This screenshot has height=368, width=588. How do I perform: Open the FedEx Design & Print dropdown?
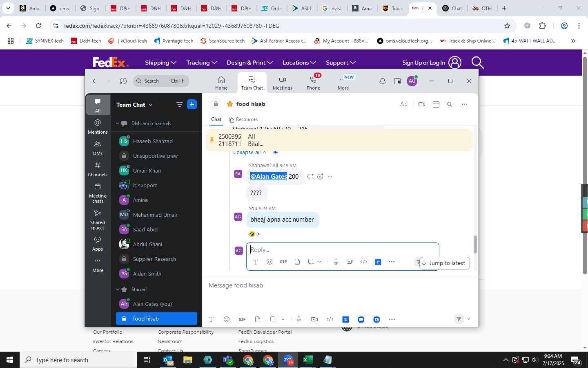[x=249, y=63]
